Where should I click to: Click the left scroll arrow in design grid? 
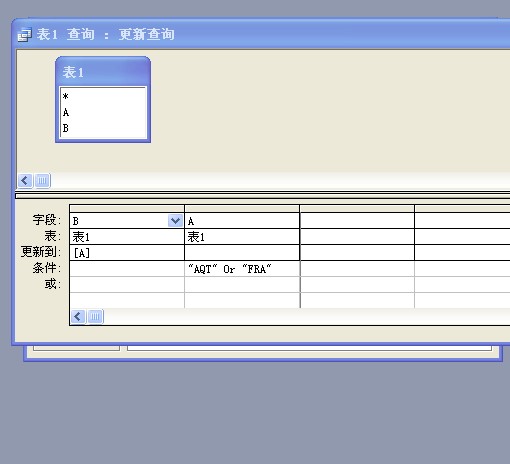point(78,316)
